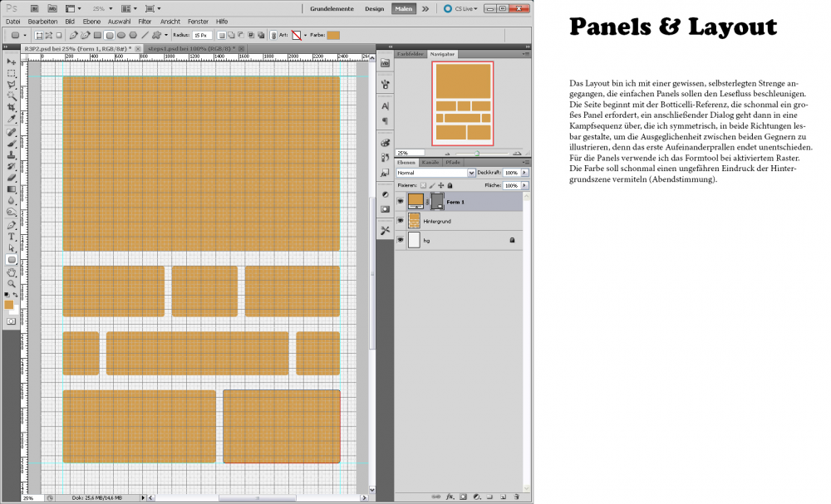Image resolution: width=831 pixels, height=504 pixels.
Task: Select the Blur tool
Action: click(x=11, y=201)
